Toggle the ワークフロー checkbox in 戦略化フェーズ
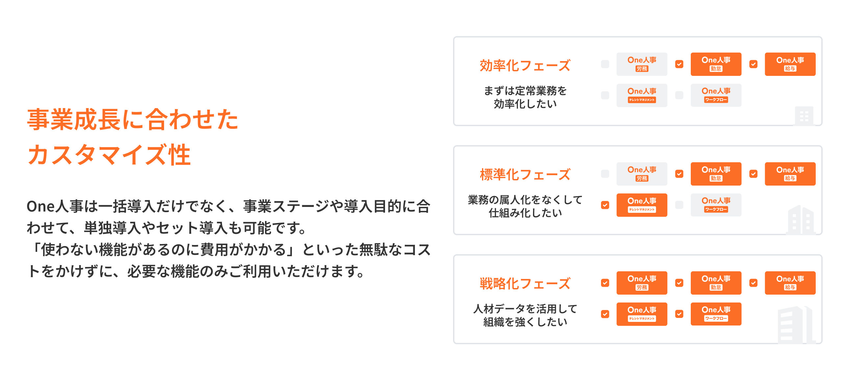This screenshot has height=381, width=868. 679,314
